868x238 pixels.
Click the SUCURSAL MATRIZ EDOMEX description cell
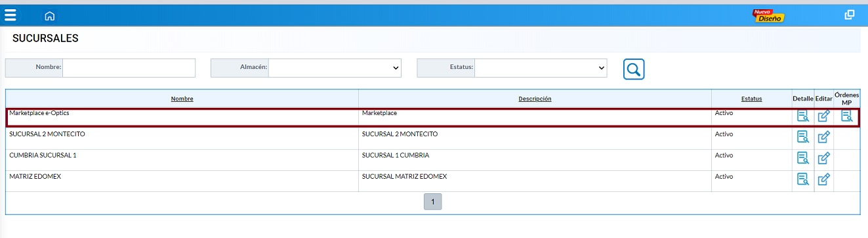535,181
